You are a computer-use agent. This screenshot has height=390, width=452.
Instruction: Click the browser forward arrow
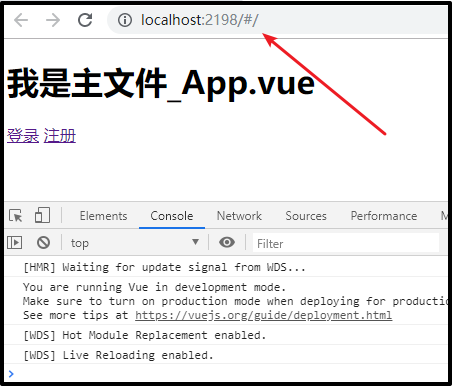53,20
